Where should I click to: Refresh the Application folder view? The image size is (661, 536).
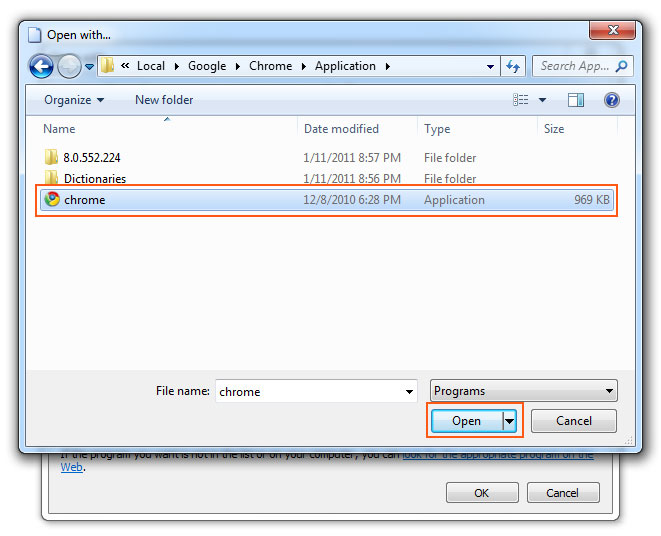pos(513,66)
